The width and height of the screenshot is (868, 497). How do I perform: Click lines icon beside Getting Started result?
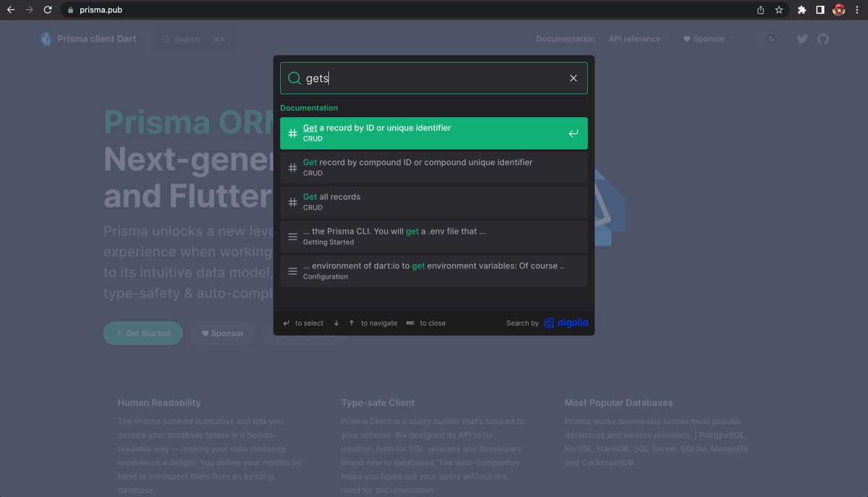coord(293,237)
